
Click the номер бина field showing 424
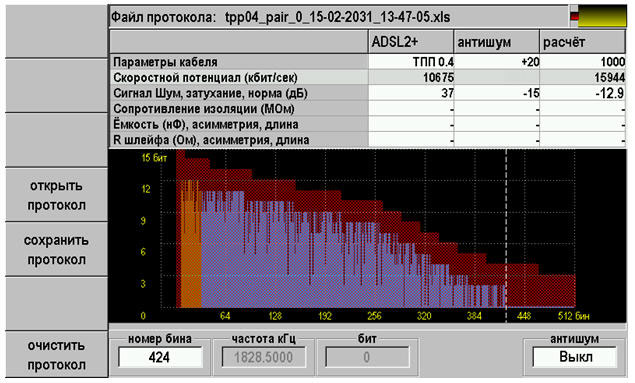coord(160,357)
